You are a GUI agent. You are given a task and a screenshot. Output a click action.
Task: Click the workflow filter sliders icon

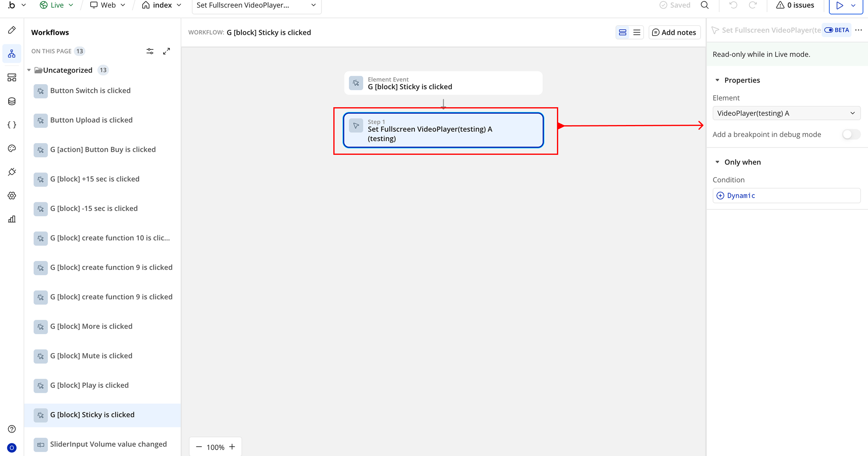(150, 51)
